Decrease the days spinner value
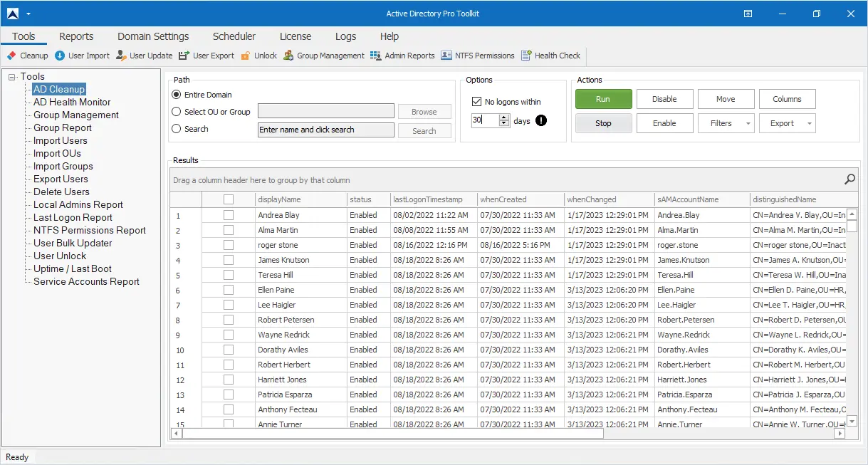The height and width of the screenshot is (465, 868). (504, 124)
